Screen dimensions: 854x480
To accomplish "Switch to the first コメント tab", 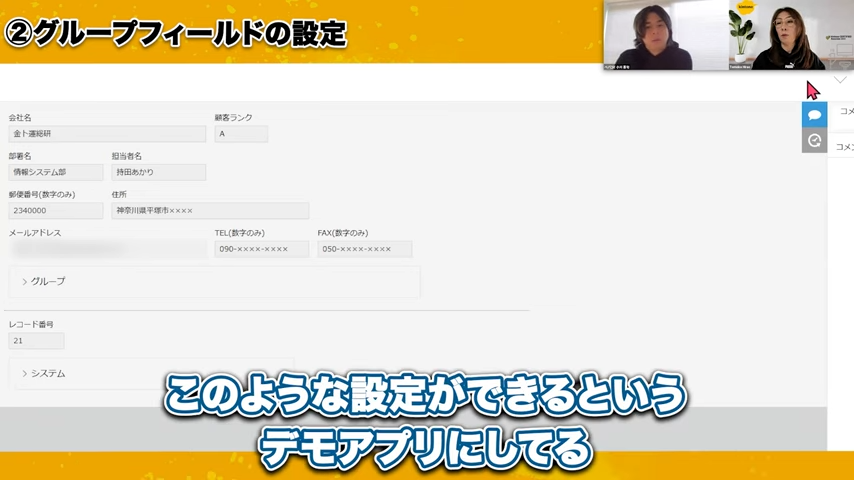I will (845, 112).
